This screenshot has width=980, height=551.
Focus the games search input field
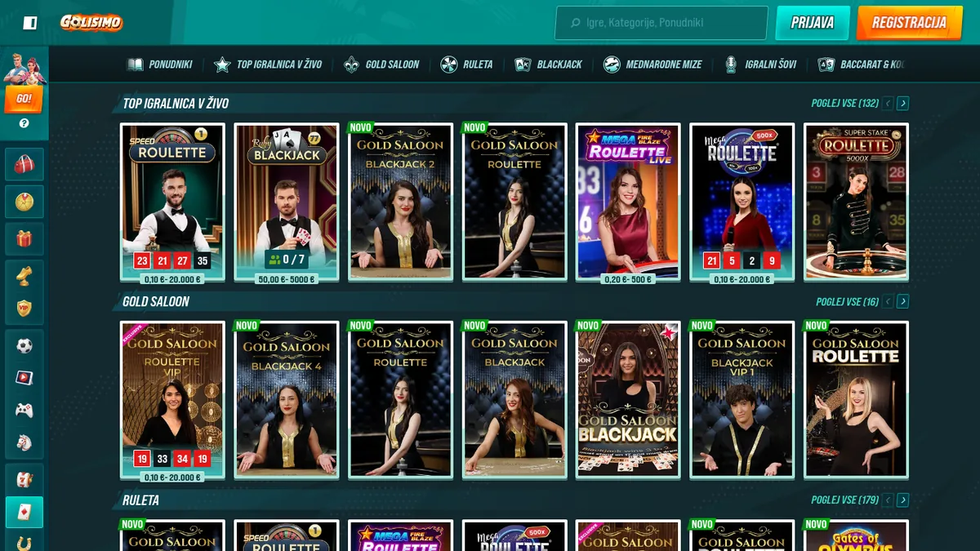point(661,23)
